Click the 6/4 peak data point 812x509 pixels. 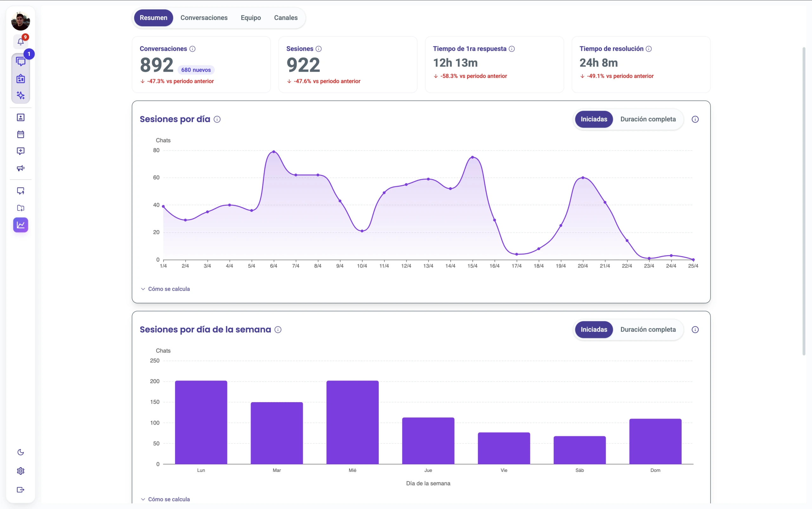coord(274,152)
